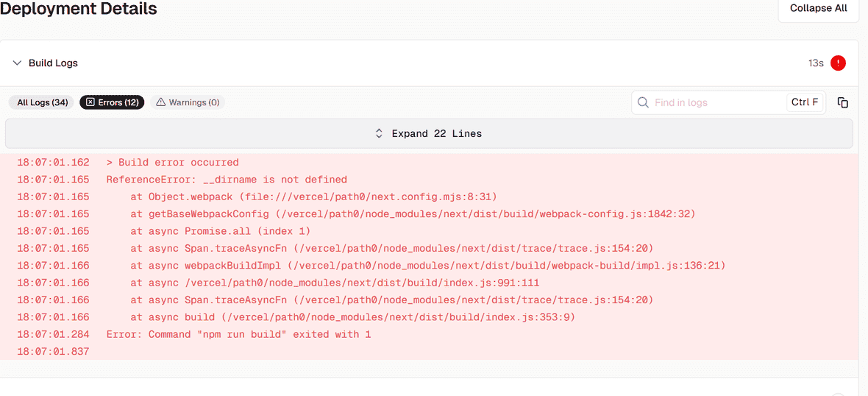Toggle the Warnings (0) log filter
This screenshot has width=868, height=396.
[x=188, y=102]
